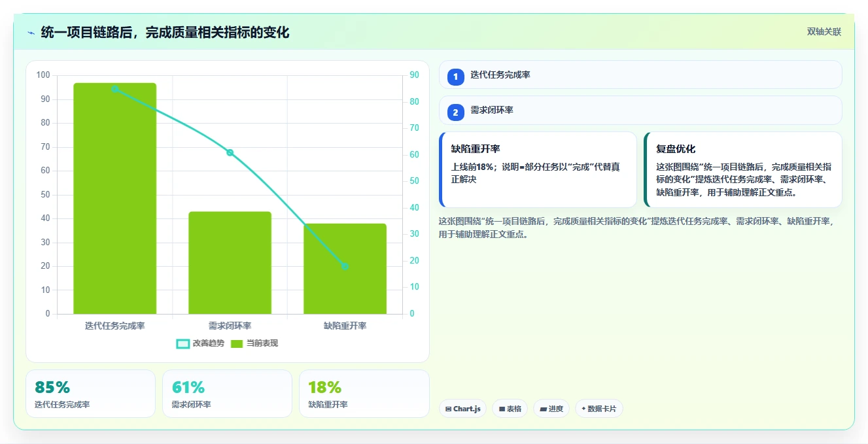868x444 pixels.
Task: Click the 18% stat card
Action: (x=364, y=394)
